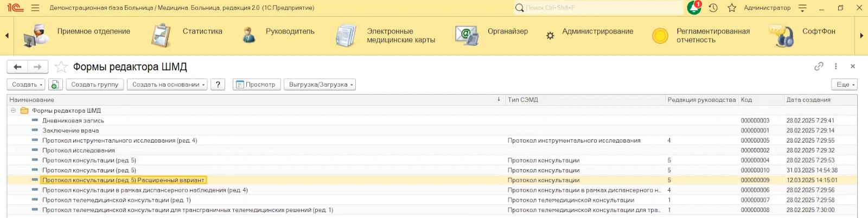The image size is (868, 218).
Task: Click the Создать группу button
Action: point(95,85)
